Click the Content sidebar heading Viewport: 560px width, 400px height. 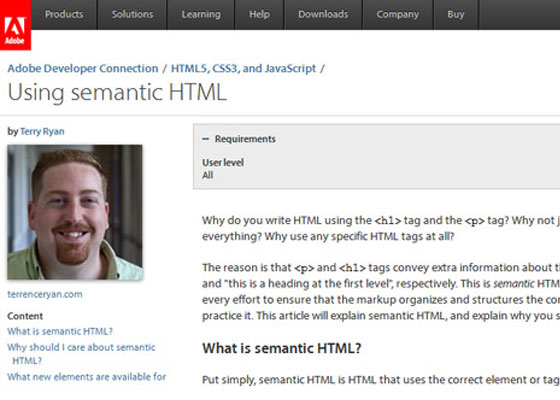click(x=25, y=316)
